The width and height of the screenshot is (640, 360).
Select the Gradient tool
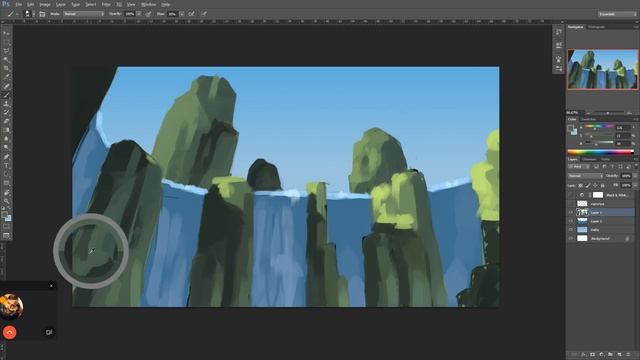(6, 130)
